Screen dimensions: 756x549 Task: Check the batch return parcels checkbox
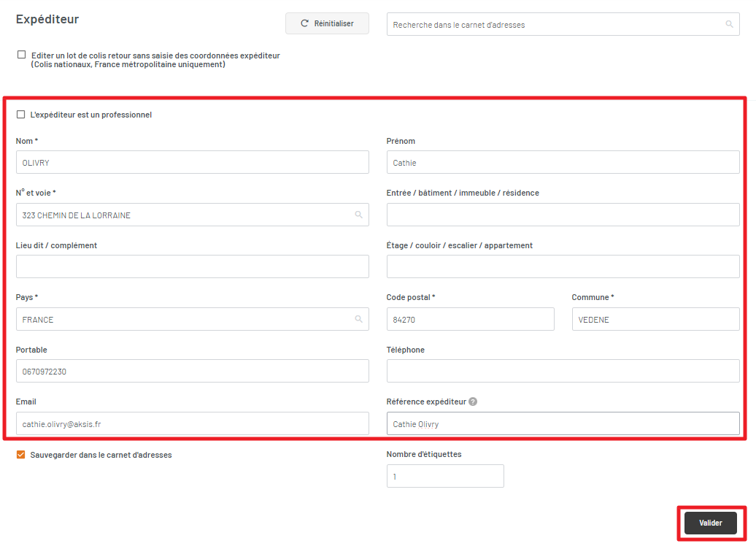21,55
